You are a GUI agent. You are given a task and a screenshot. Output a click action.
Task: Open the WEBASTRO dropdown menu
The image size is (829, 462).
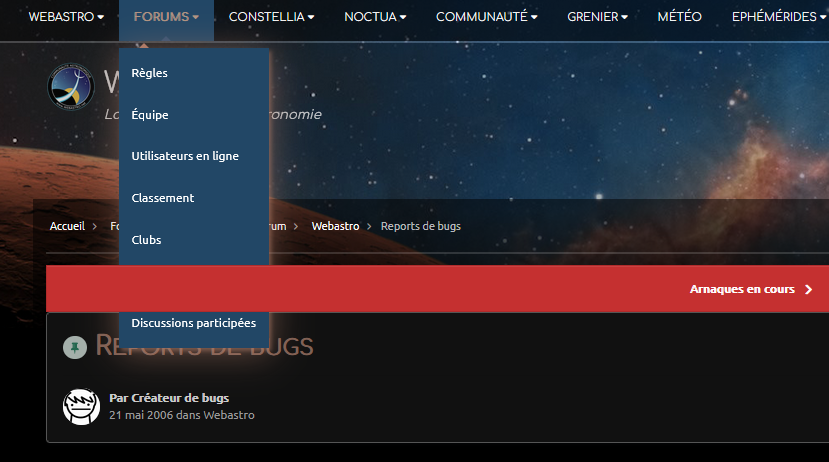click(66, 17)
